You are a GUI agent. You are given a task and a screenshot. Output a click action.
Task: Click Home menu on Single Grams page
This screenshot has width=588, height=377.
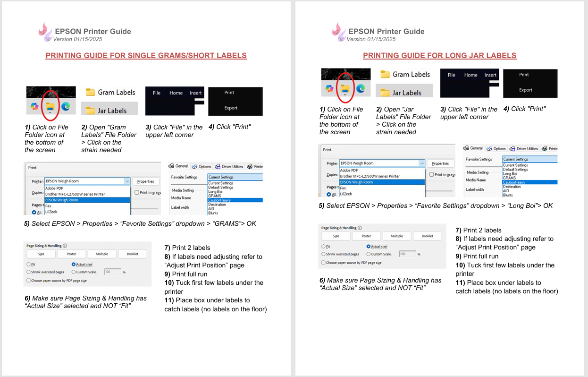[x=176, y=93]
